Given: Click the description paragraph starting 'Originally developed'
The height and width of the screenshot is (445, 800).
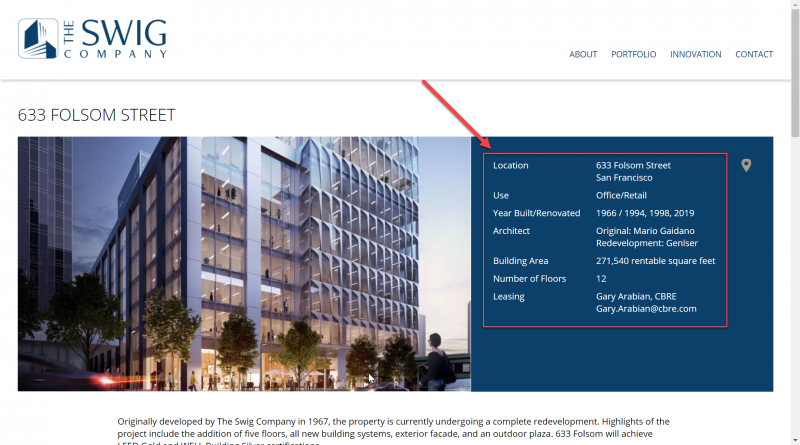Looking at the screenshot, I should tap(393, 431).
